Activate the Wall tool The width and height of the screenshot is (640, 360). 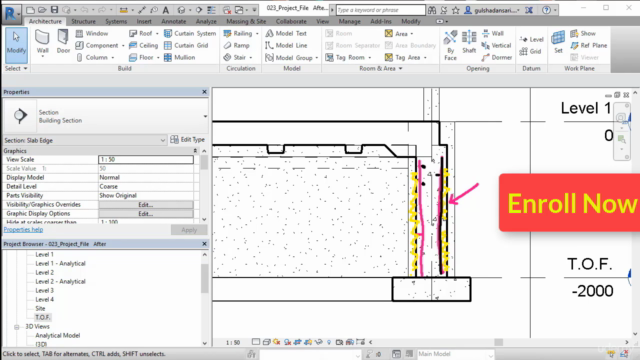(x=42, y=42)
